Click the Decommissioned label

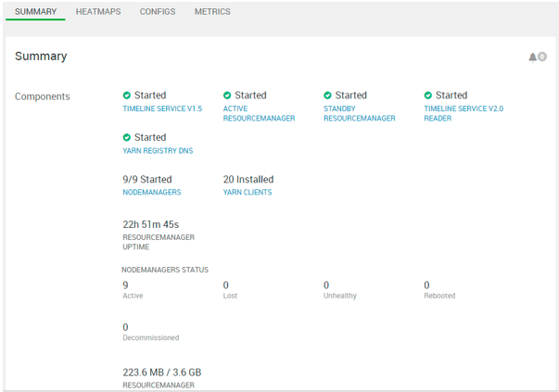coord(151,338)
